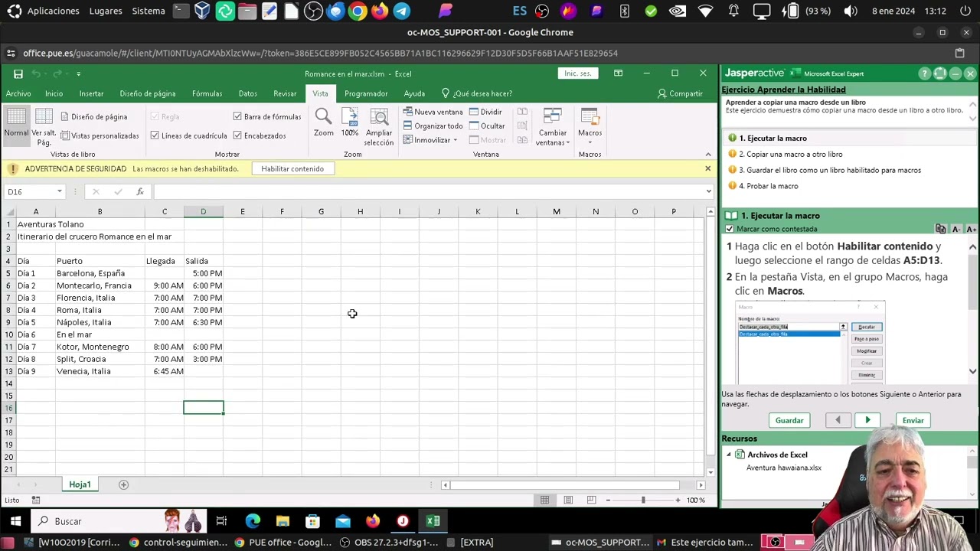Switch to the Insertar tab
The image size is (980, 551).
pyautogui.click(x=91, y=93)
